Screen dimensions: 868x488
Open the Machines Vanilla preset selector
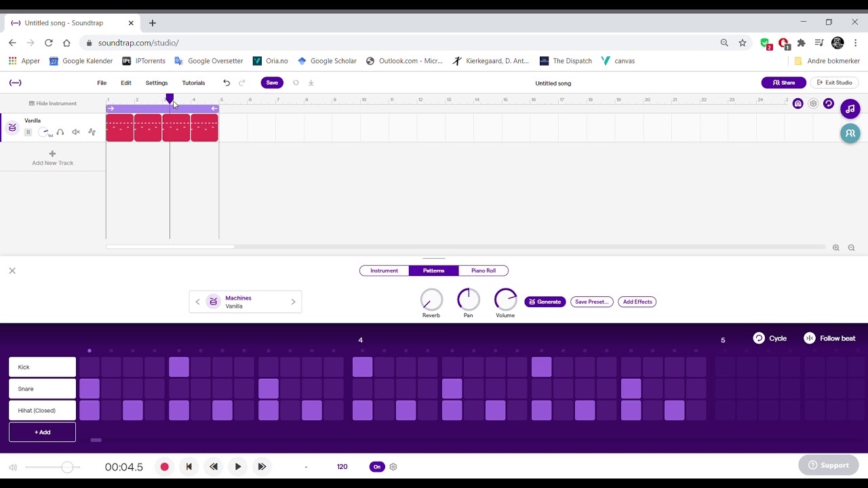coord(245,302)
